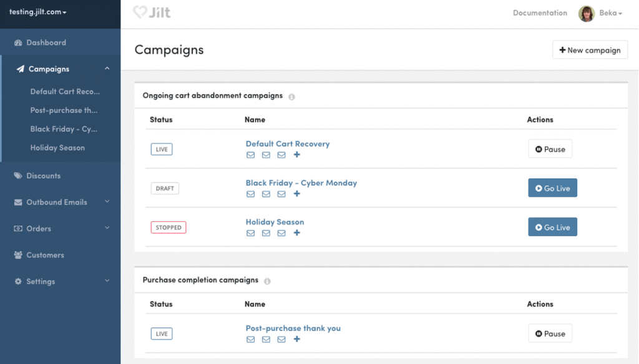
Task: Open third email icon under Holiday Season
Action: pos(281,233)
